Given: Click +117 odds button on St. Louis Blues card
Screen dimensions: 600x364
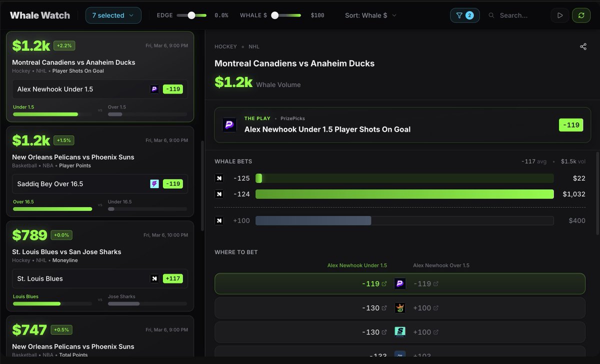Looking at the screenshot, I should coord(173,278).
